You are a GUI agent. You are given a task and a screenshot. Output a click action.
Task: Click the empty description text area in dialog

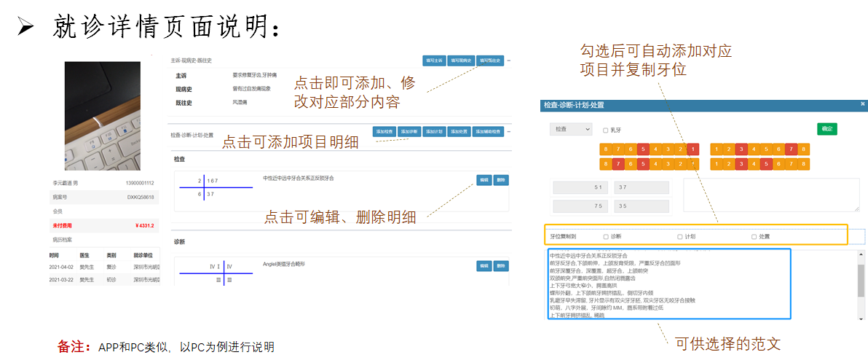[771, 195]
